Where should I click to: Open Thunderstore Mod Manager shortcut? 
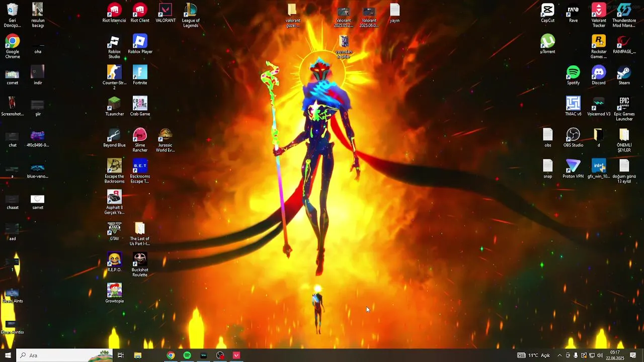coord(624,16)
